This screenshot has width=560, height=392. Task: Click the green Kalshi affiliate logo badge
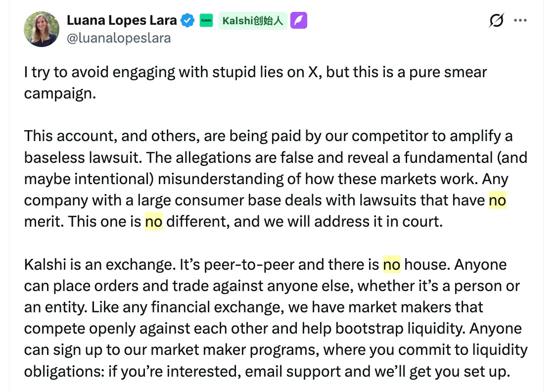(x=206, y=20)
